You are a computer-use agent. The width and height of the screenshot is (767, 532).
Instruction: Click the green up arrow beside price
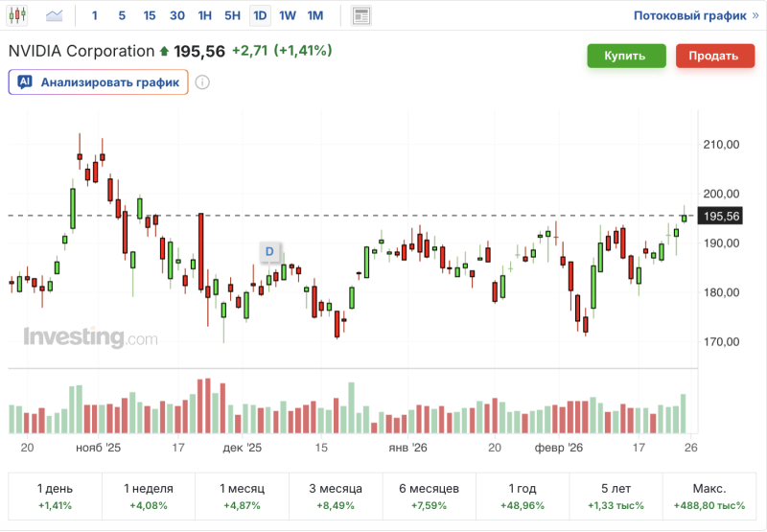tap(164, 52)
